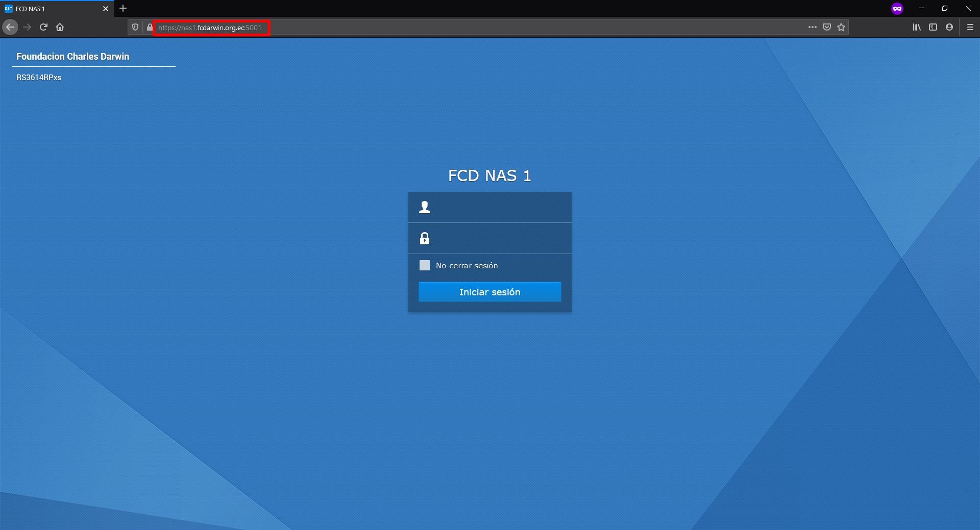This screenshot has height=530, width=980.
Task: Bookmark this page with star icon
Action: click(841, 27)
